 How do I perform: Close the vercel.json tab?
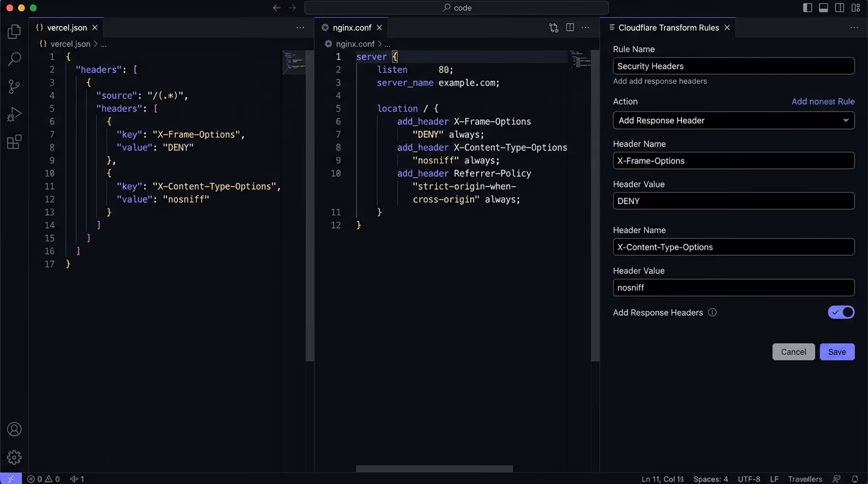(x=95, y=28)
